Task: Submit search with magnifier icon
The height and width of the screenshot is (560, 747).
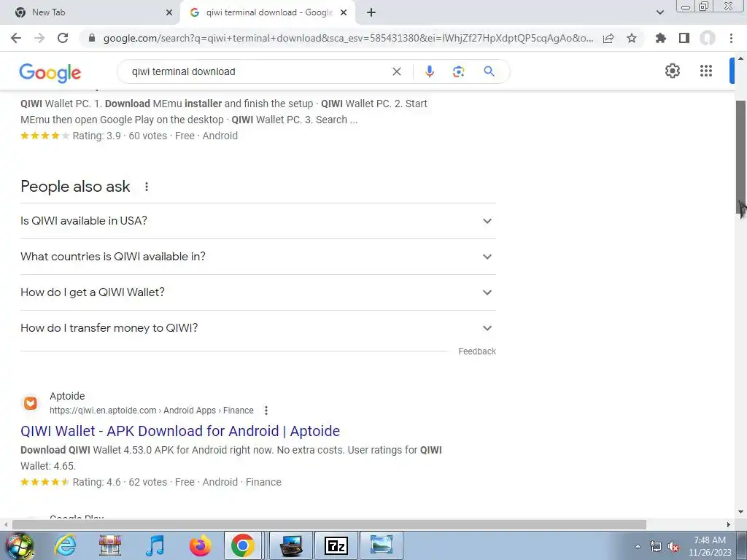Action: coord(489,71)
